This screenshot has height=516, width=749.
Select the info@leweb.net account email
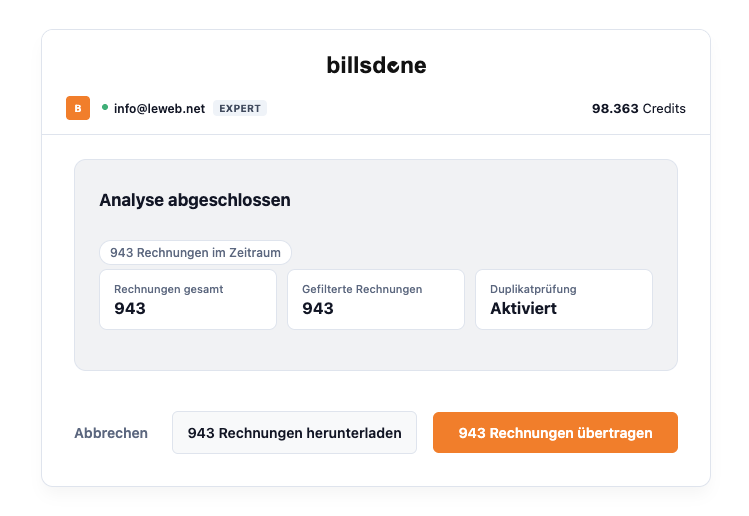pos(159,108)
